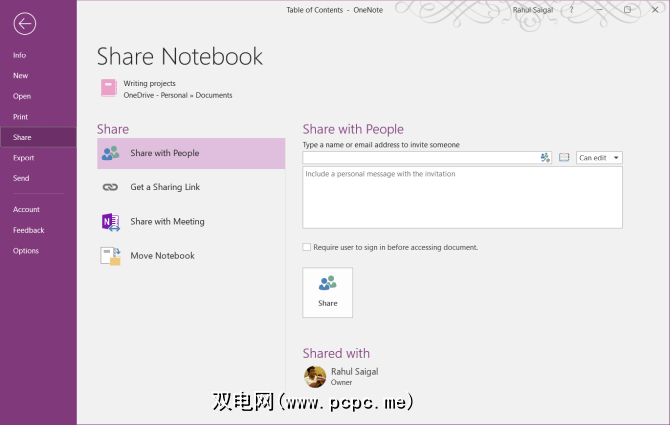670x425 pixels.
Task: Go back using the circled arrow
Action: 24,23
